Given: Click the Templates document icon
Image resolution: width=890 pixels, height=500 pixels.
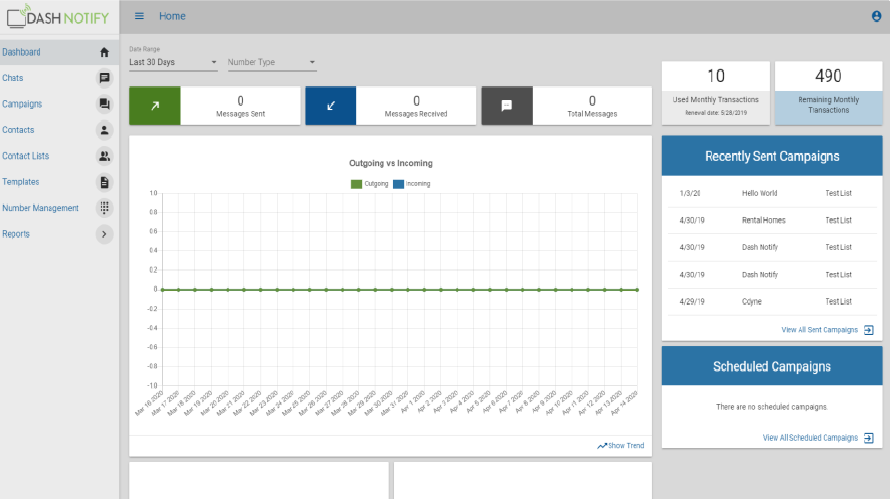Looking at the screenshot, I should 104,182.
